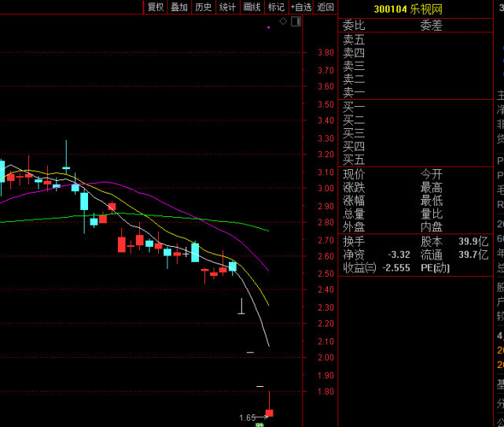Open the 复权 price adjustment menu
Screen dimensions: 504x427
(155, 7)
